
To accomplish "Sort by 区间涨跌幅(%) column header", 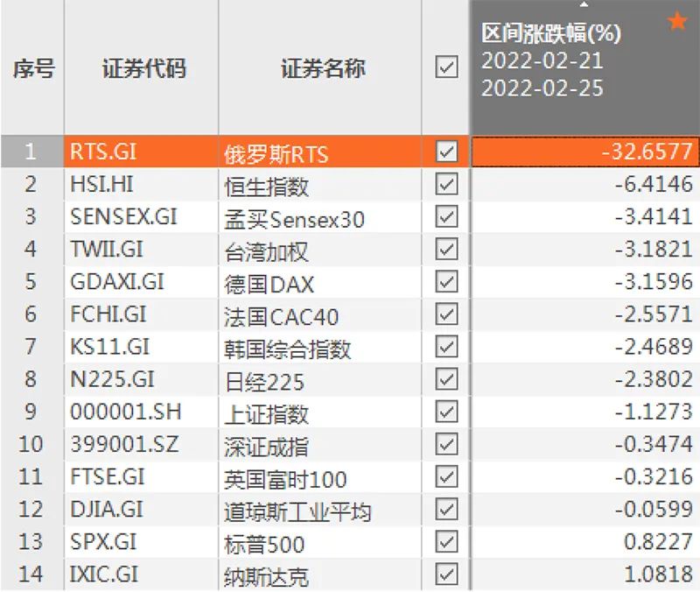I will point(585,67).
